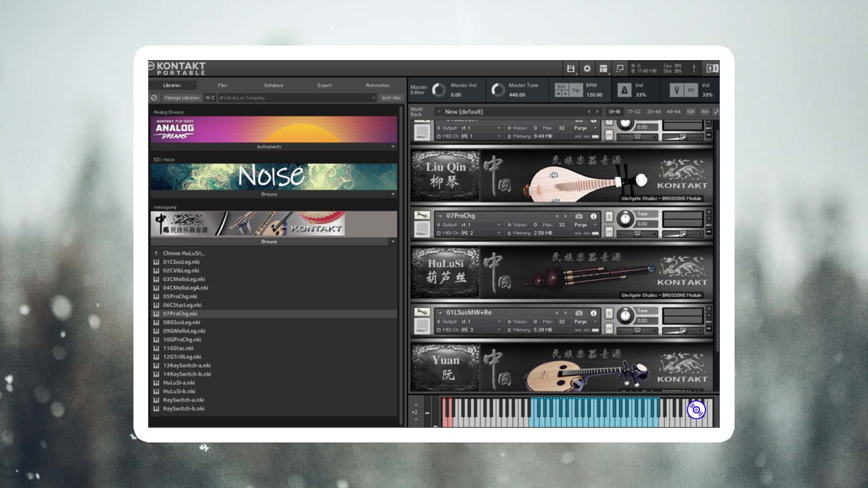868x488 pixels.
Task: Solo the 07ProChg instrument
Action: click(x=609, y=216)
